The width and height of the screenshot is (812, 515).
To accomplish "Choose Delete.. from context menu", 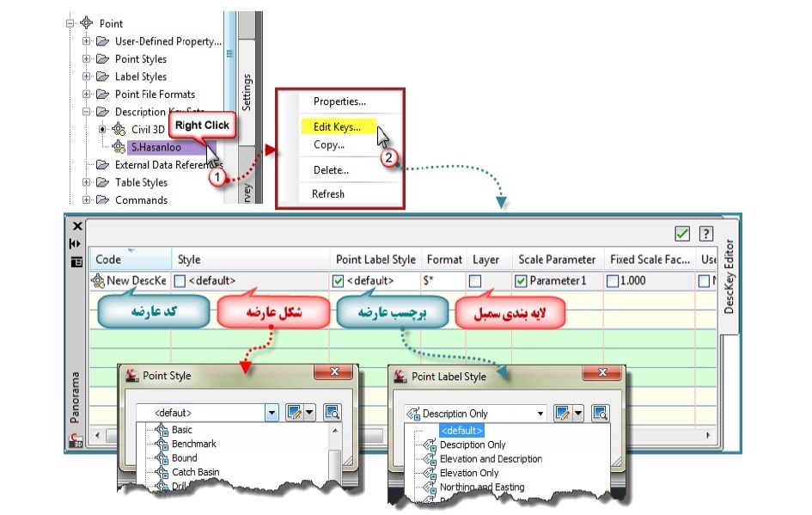I will pyautogui.click(x=331, y=170).
